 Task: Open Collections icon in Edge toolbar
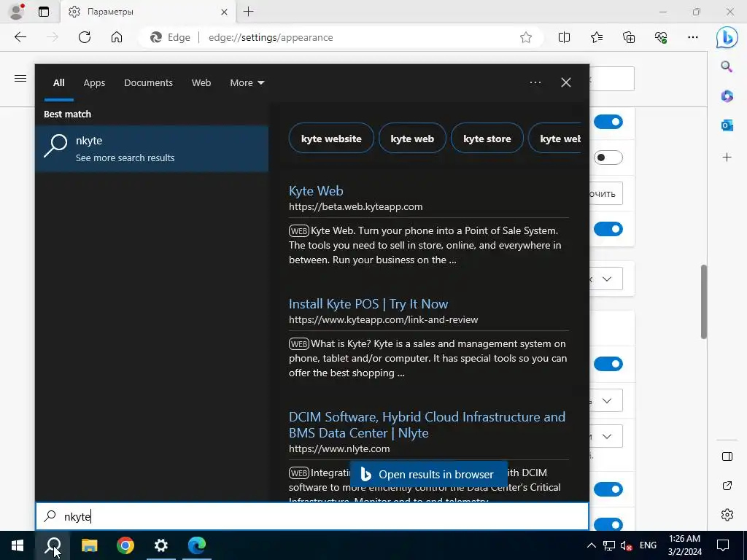pyautogui.click(x=629, y=37)
